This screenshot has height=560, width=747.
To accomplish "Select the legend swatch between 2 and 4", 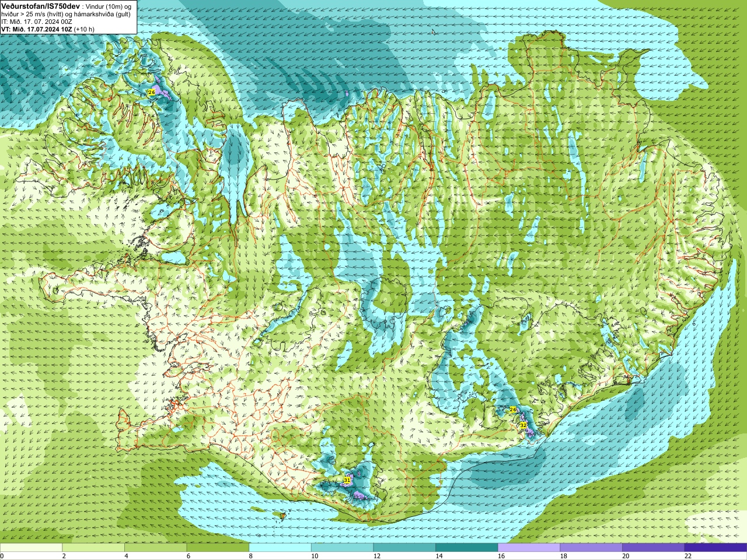I will (93, 548).
